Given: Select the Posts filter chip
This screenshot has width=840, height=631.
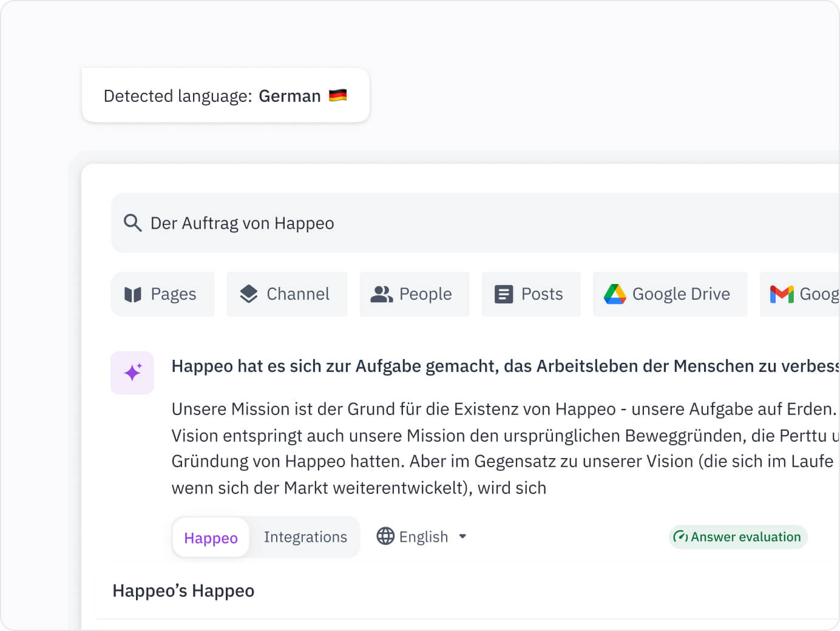Looking at the screenshot, I should point(531,294).
